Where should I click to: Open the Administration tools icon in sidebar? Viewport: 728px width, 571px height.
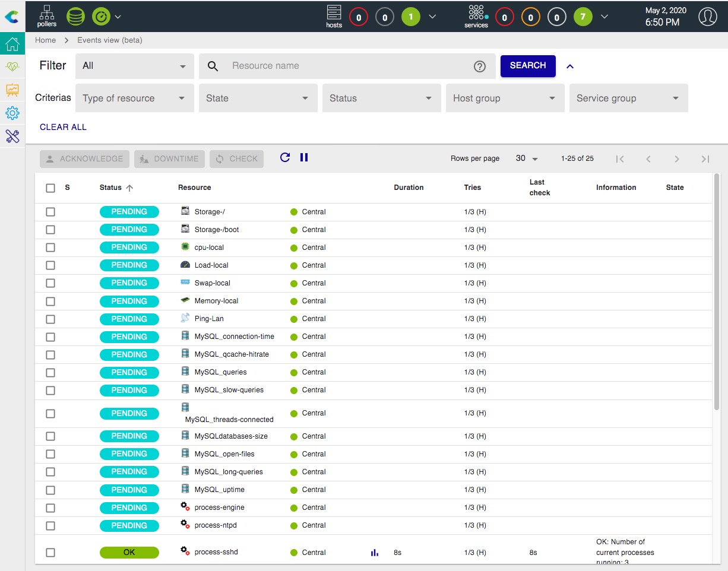(x=12, y=136)
